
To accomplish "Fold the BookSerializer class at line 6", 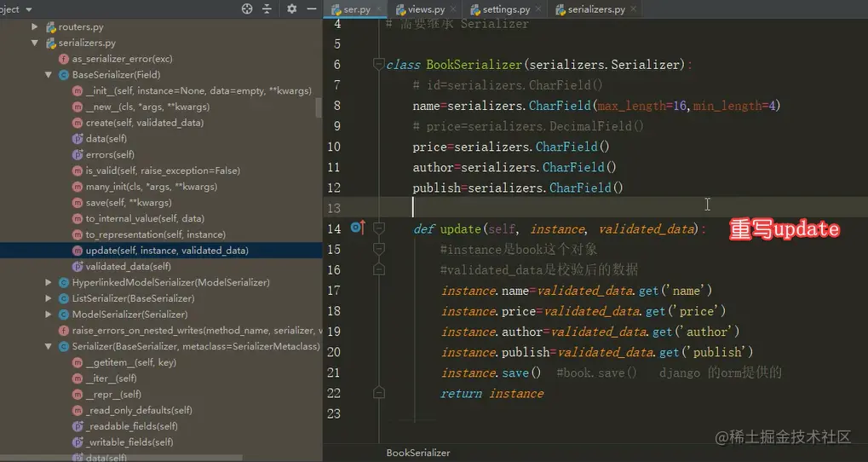I will tap(379, 64).
